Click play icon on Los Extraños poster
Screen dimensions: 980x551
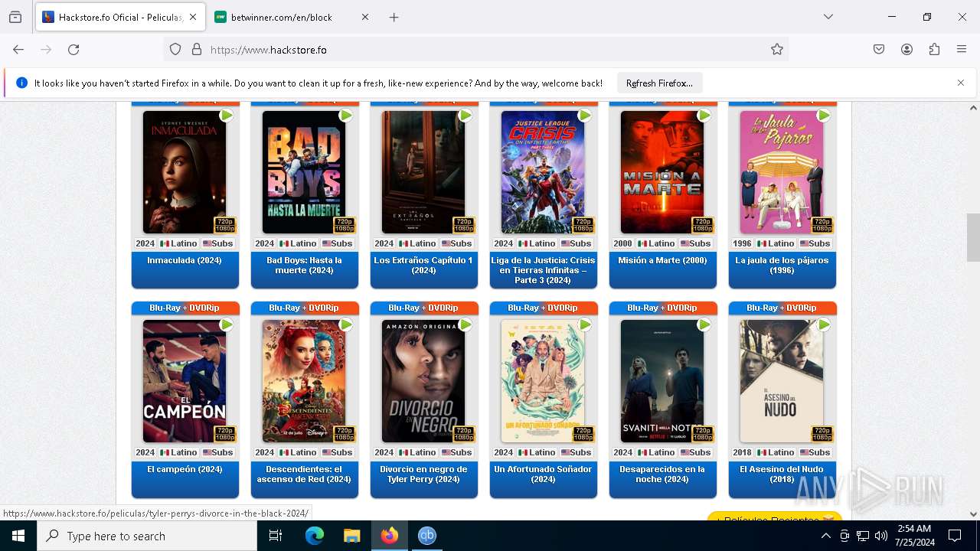(x=465, y=116)
